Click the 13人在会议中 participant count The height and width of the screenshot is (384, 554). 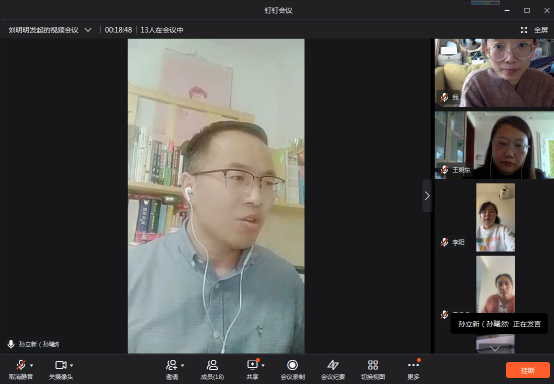[162, 30]
